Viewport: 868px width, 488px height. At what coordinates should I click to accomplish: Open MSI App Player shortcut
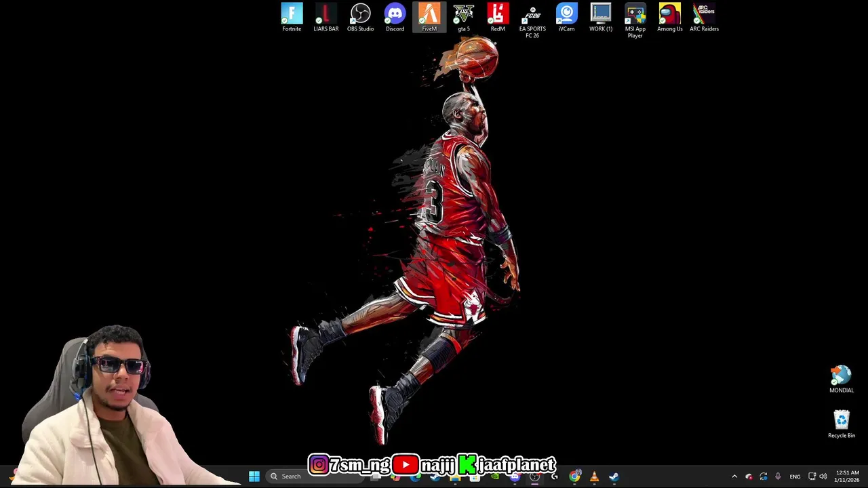(635, 20)
